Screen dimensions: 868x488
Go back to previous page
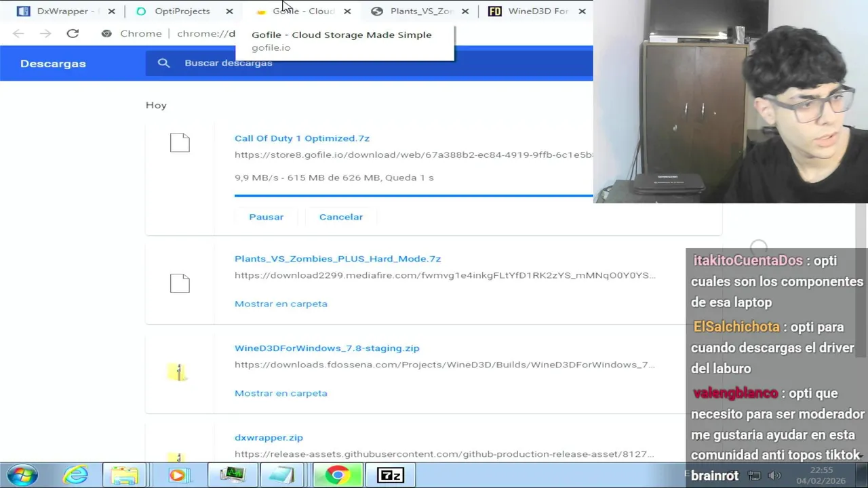pos(18,33)
